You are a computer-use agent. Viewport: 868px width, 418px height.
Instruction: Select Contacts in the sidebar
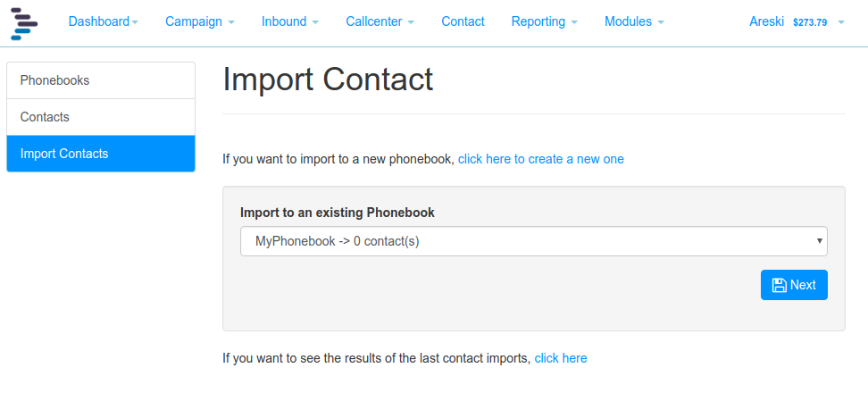[x=101, y=117]
